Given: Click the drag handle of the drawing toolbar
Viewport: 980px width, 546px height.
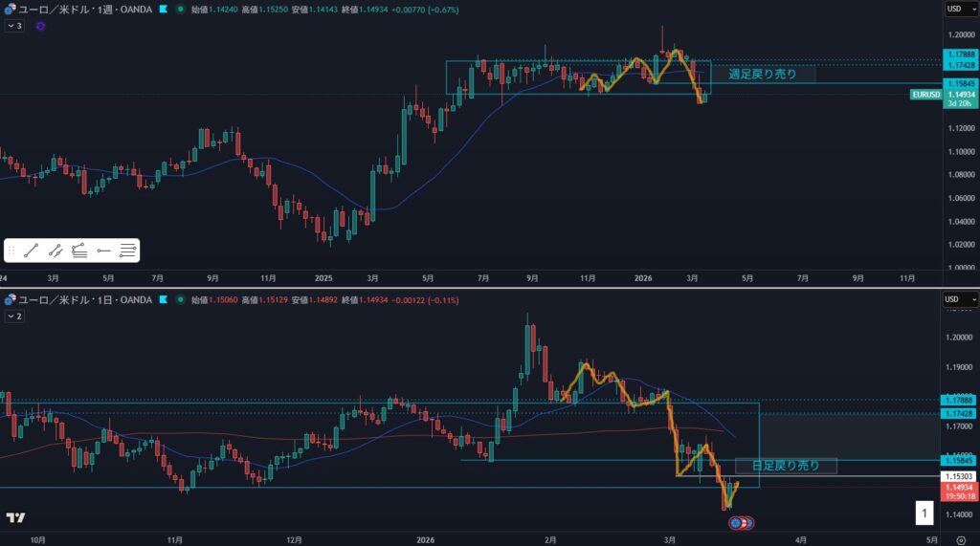Looking at the screenshot, I should [11, 251].
